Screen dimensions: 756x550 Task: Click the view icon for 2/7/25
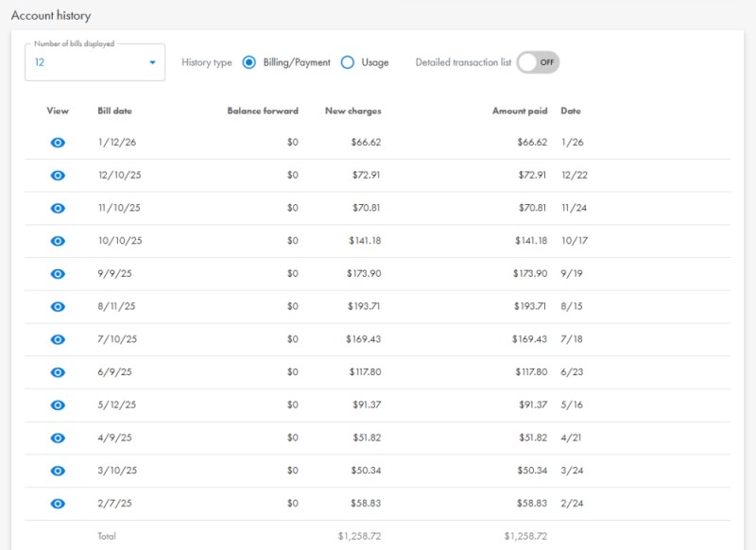(58, 503)
